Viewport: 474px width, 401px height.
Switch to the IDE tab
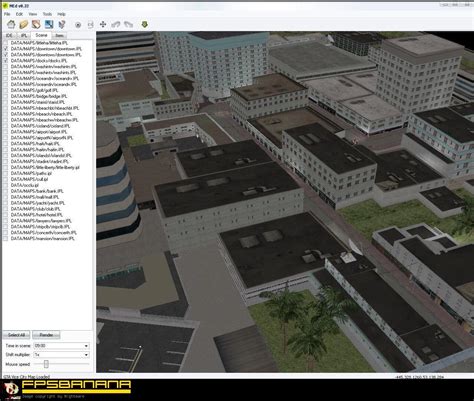coord(9,35)
